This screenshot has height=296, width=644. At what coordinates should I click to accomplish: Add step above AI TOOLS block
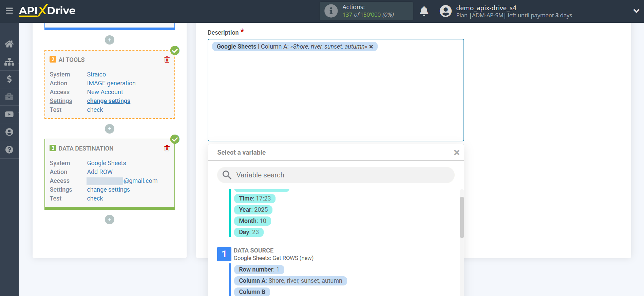click(x=110, y=40)
